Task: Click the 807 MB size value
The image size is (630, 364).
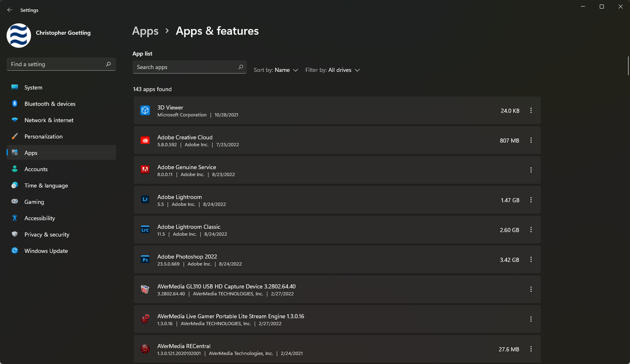Action: point(509,141)
